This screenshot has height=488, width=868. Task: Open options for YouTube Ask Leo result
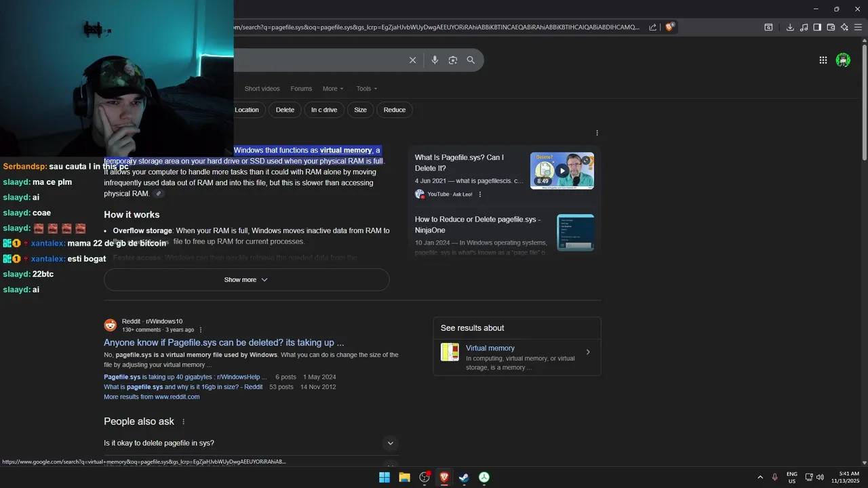(480, 195)
